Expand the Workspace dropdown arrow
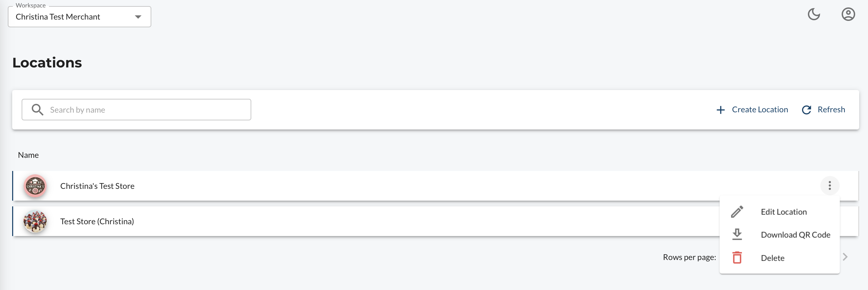 (138, 17)
